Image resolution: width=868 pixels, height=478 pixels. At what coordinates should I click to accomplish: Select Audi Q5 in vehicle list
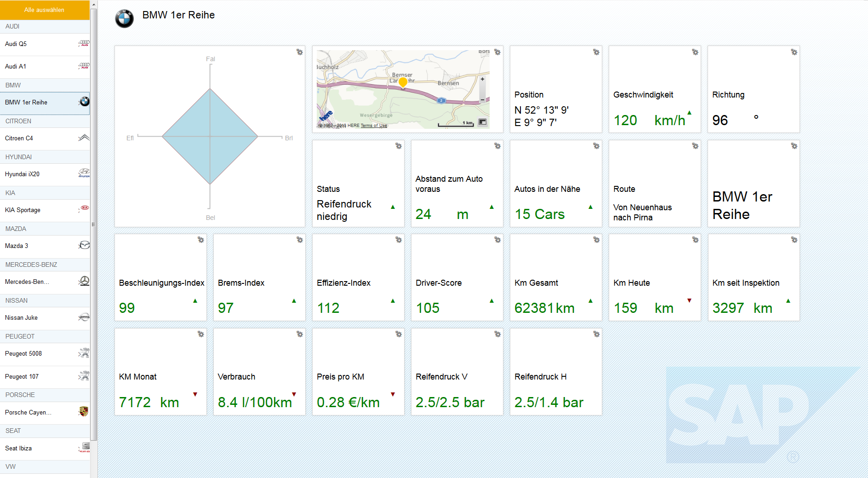coord(45,44)
